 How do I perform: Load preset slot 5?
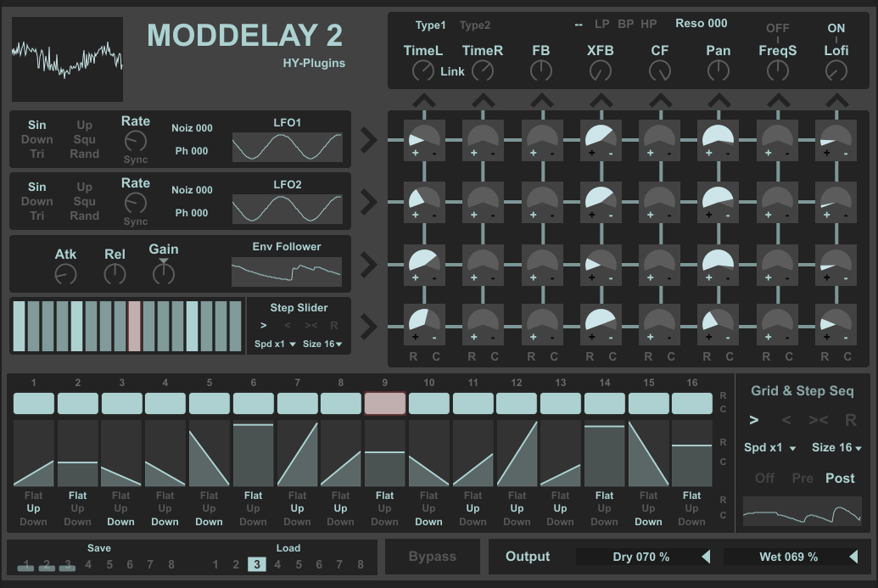click(x=297, y=564)
